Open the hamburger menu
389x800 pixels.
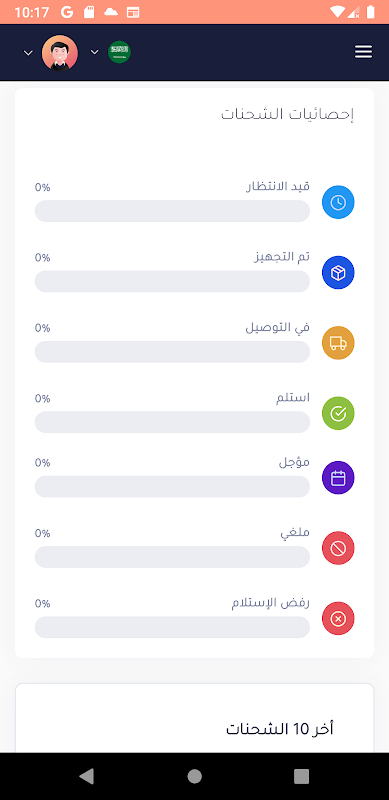pyautogui.click(x=363, y=52)
